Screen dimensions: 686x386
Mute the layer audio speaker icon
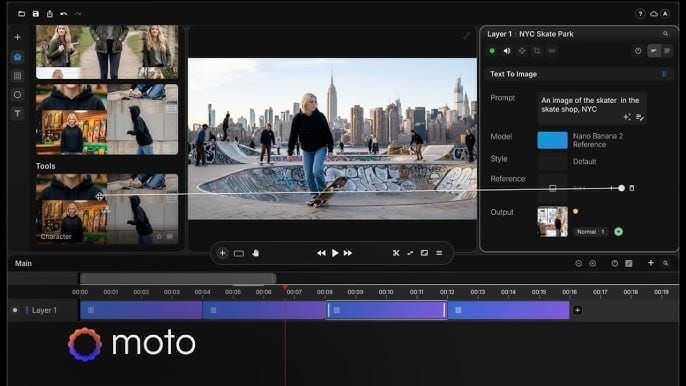point(507,51)
